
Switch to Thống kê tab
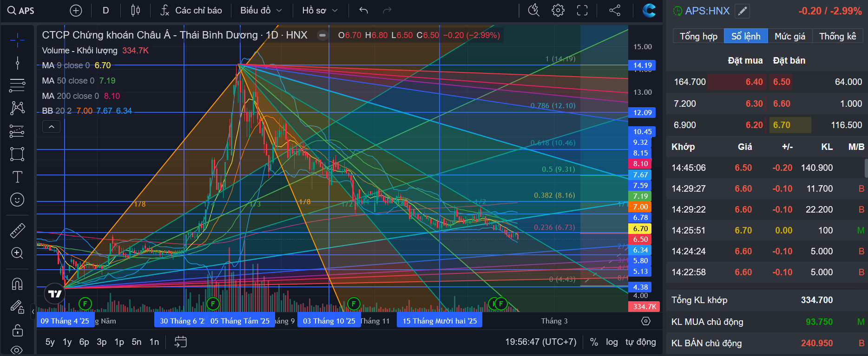pyautogui.click(x=837, y=36)
